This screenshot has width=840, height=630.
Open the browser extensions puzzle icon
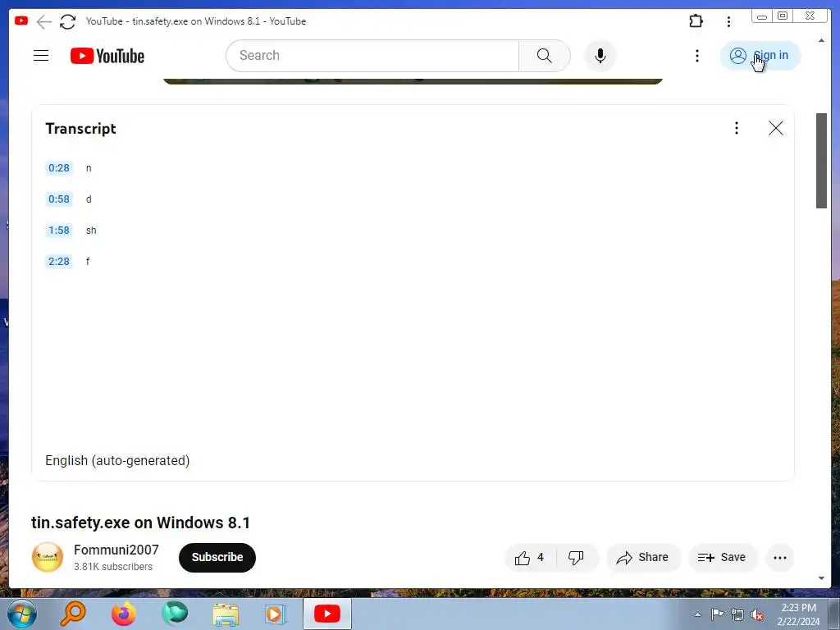click(696, 21)
